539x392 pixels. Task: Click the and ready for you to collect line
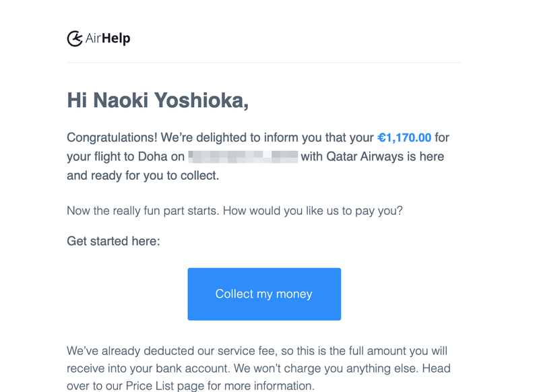(143, 176)
